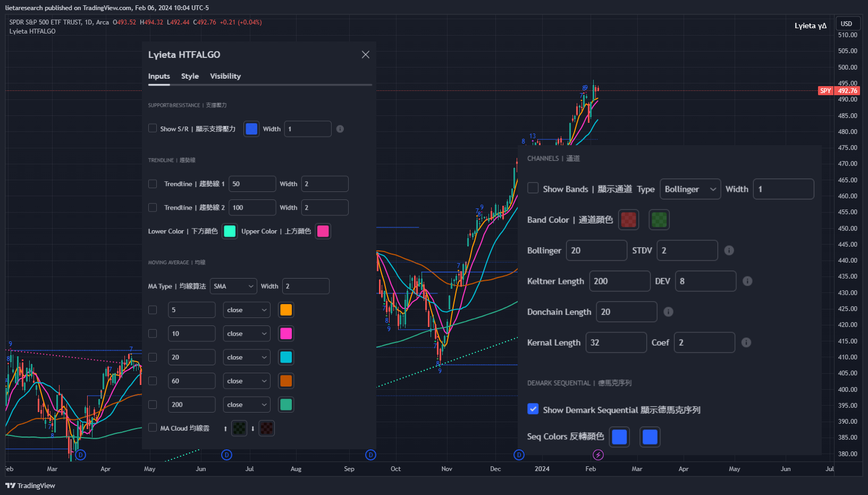Enable the MA Cloud checkbox

click(x=153, y=427)
